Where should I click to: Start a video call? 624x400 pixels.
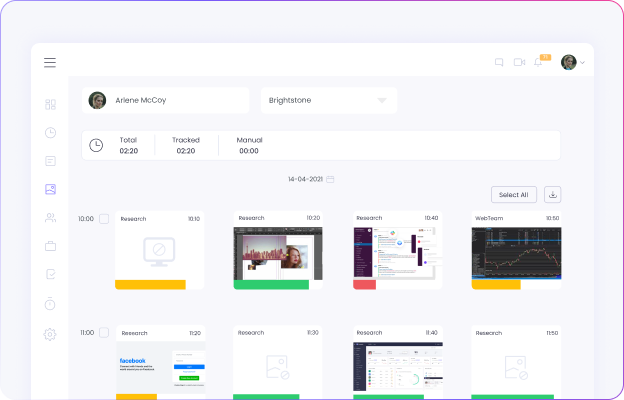[x=519, y=62]
